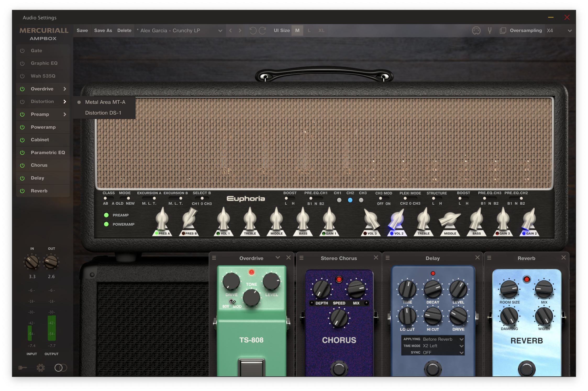Viewport: 588px width, 391px height.
Task: Open the color palette icon in top bar
Action: (476, 31)
